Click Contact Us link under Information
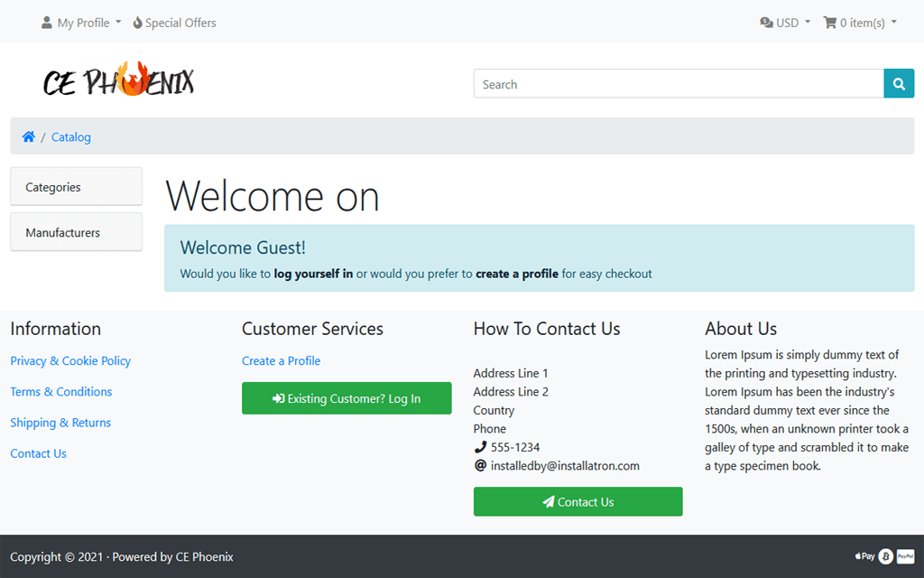This screenshot has width=924, height=578. click(x=38, y=453)
